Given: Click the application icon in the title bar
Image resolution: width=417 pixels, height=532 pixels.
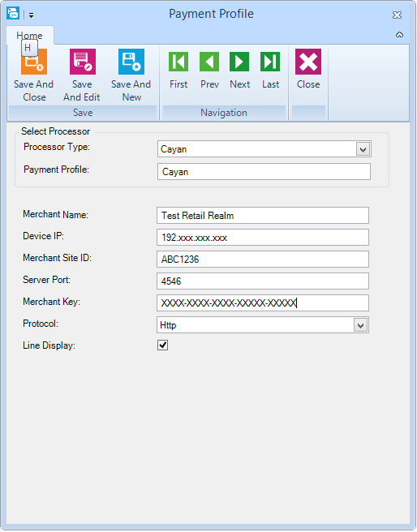Looking at the screenshot, I should tap(13, 14).
